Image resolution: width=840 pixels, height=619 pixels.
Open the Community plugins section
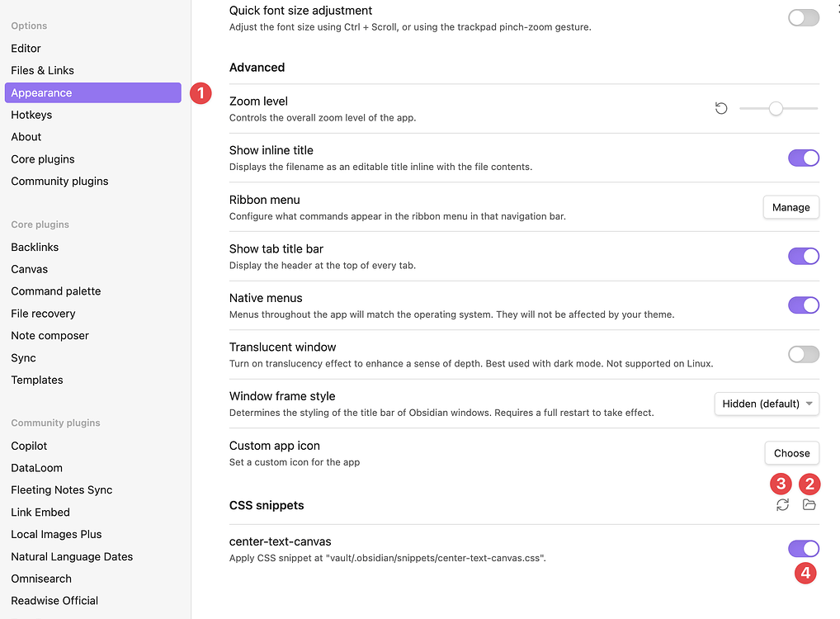tap(59, 181)
